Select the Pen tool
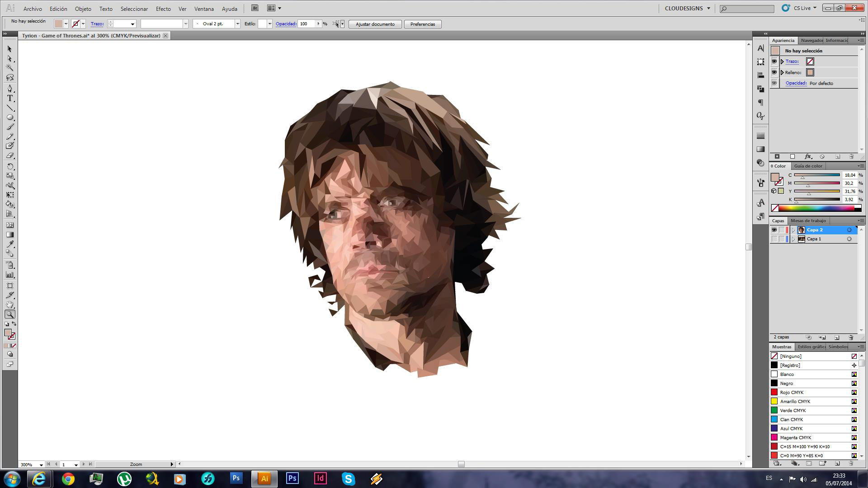 pos(10,89)
